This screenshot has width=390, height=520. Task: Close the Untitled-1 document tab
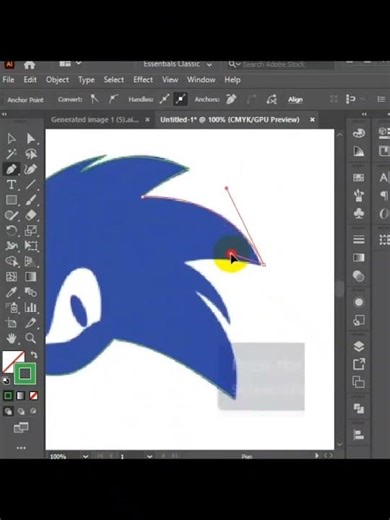[x=312, y=119]
